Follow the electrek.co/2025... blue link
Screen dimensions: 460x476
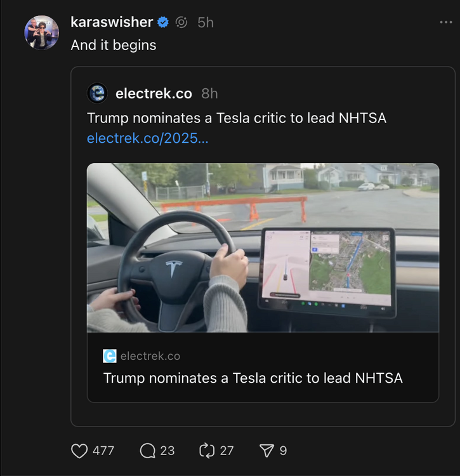147,138
